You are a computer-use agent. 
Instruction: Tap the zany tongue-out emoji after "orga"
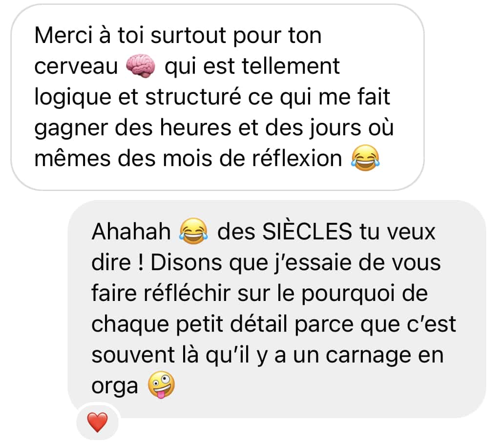pyautogui.click(x=161, y=385)
